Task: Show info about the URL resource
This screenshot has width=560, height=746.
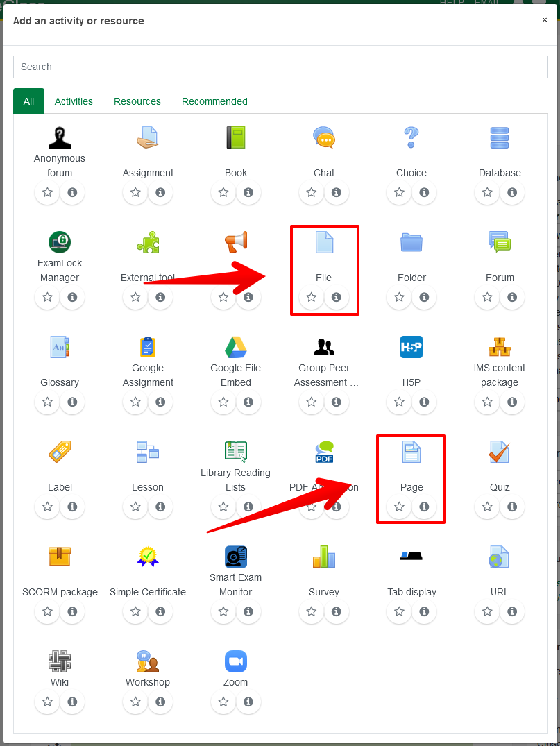Action: [512, 611]
